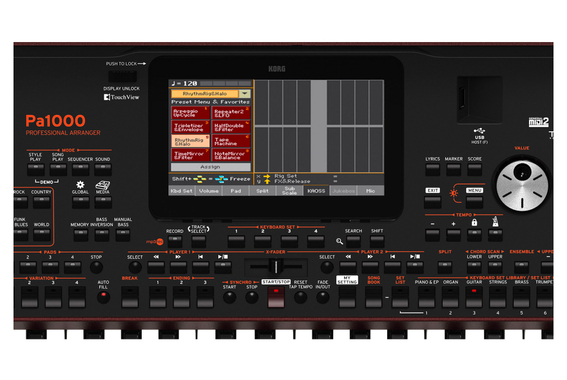Choose the NoteMirror & Balance favorite preset
Viewport: 567px width, 380px height.
(x=231, y=155)
